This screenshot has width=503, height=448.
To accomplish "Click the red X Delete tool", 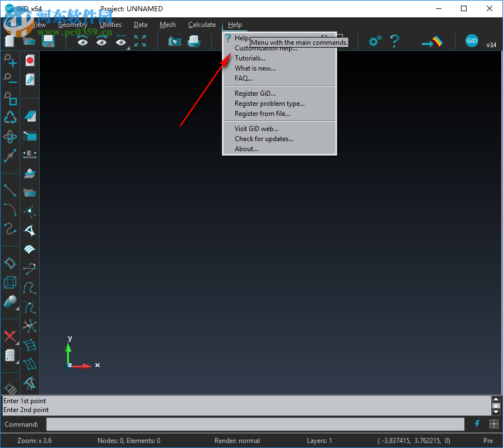I will (x=10, y=336).
